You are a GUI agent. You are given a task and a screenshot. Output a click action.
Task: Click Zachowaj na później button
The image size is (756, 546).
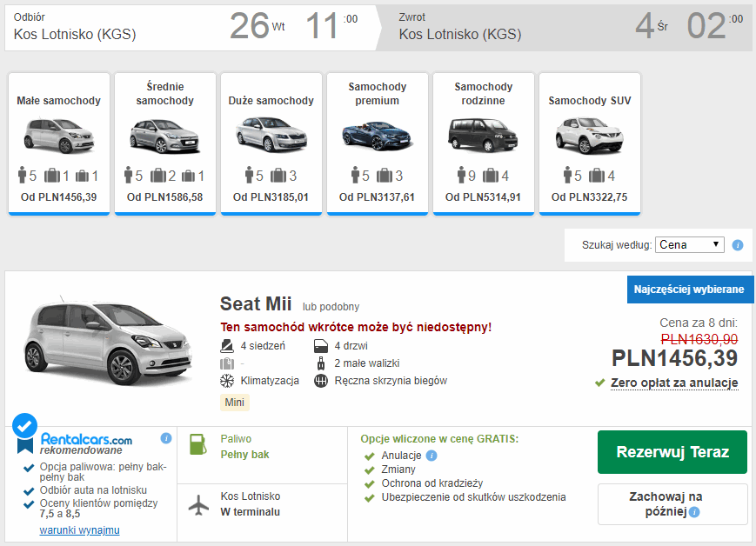672,504
